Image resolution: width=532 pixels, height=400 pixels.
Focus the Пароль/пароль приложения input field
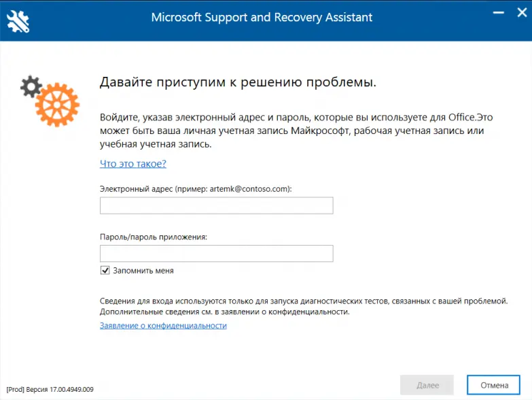(x=216, y=254)
